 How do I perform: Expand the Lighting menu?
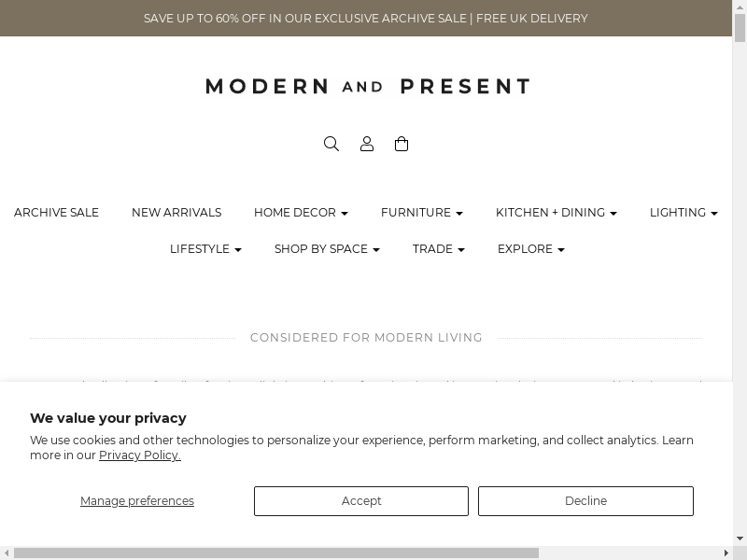click(x=683, y=213)
